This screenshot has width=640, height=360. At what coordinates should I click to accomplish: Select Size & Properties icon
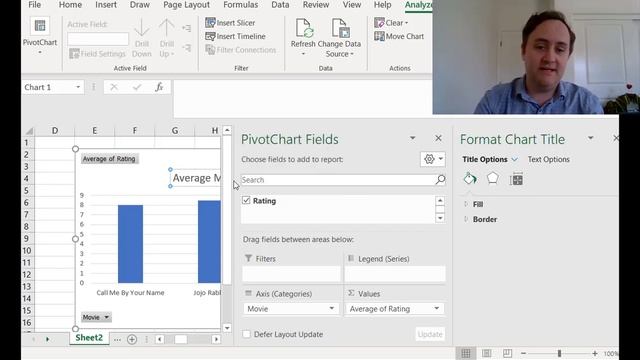point(516,179)
